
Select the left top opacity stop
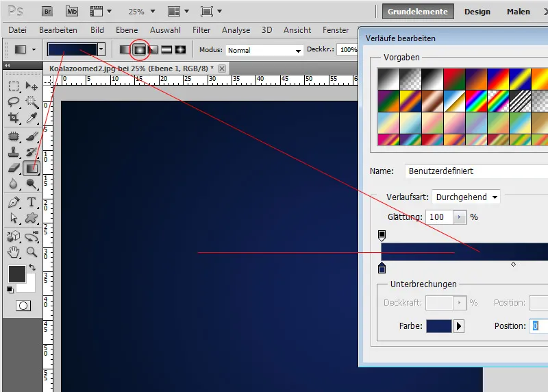[382, 236]
